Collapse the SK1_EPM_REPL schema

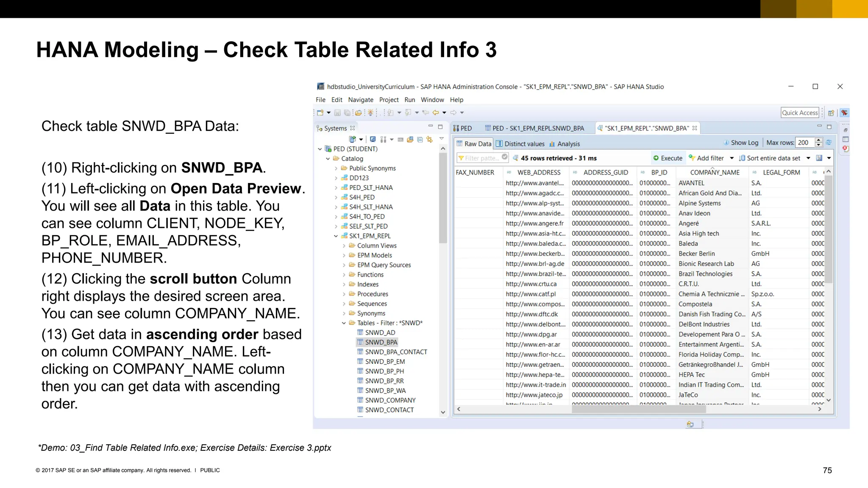click(x=336, y=236)
